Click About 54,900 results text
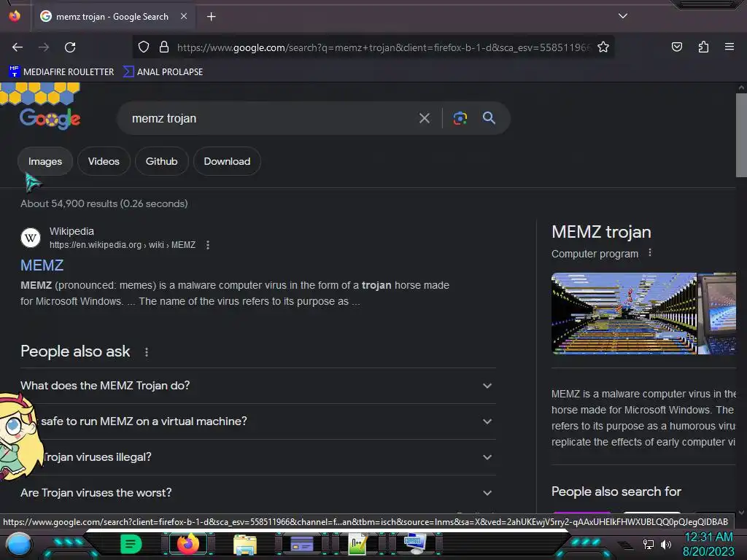747x560 pixels. pyautogui.click(x=104, y=204)
